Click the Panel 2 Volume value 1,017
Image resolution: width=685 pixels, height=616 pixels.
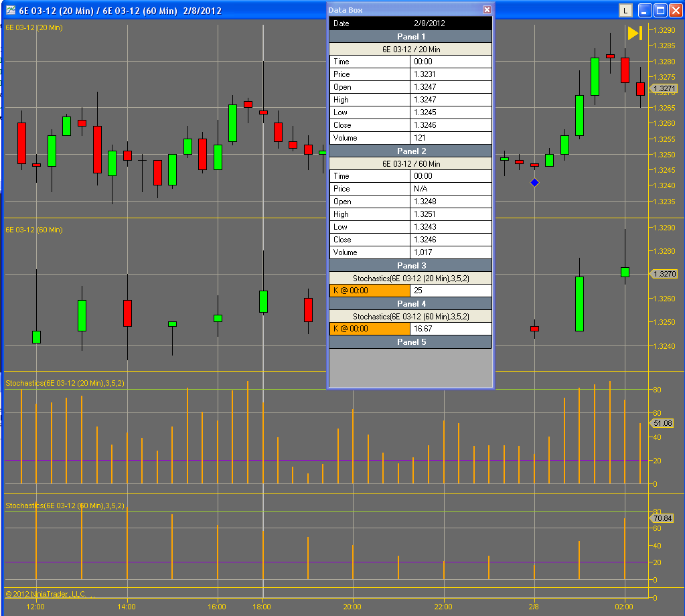pyautogui.click(x=451, y=252)
